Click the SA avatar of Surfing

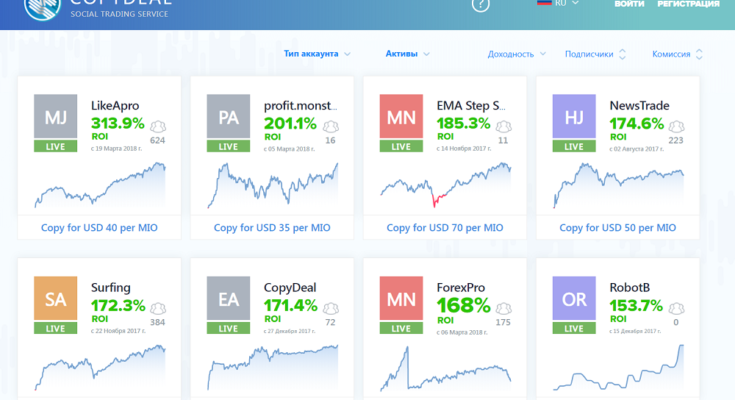54,298
